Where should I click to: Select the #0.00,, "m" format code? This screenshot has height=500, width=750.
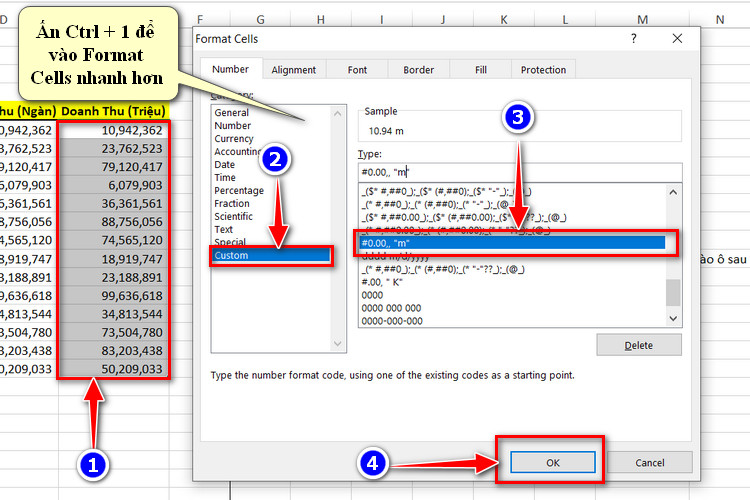512,243
